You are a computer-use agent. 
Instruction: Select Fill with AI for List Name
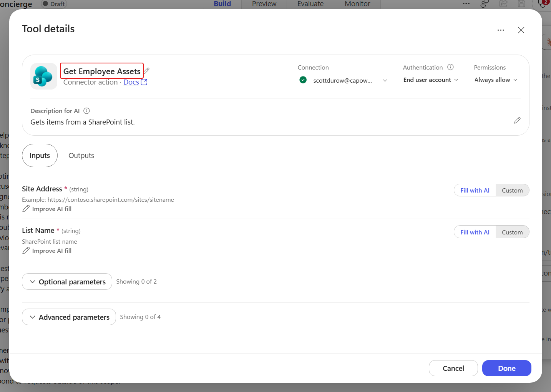pos(475,232)
